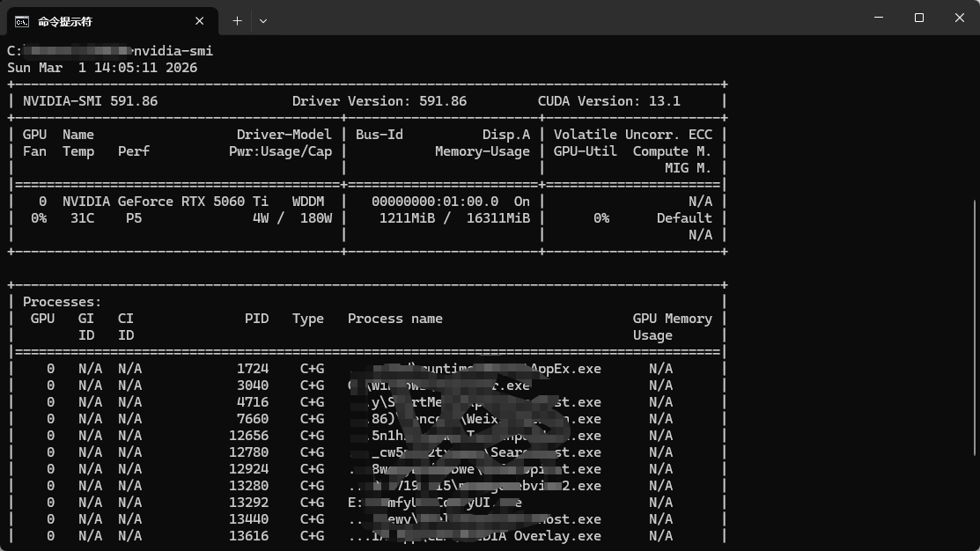Image resolution: width=980 pixels, height=551 pixels.
Task: Click timestamp 'Sun Mar 1 14:05:11 2026'
Action: coord(102,68)
